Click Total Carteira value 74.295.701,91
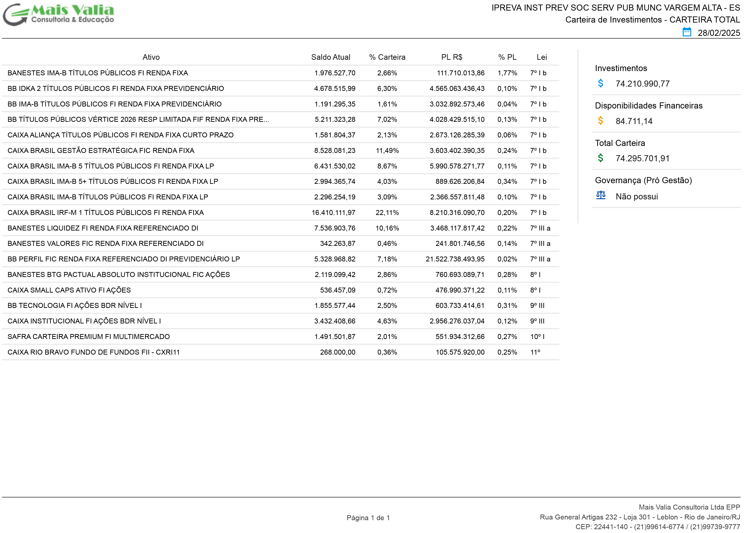 pos(643,158)
